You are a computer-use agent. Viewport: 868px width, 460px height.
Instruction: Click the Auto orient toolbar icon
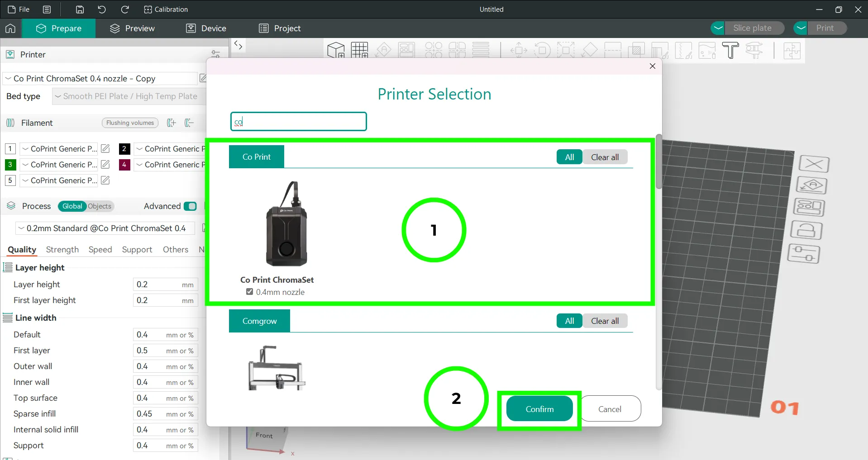point(383,50)
